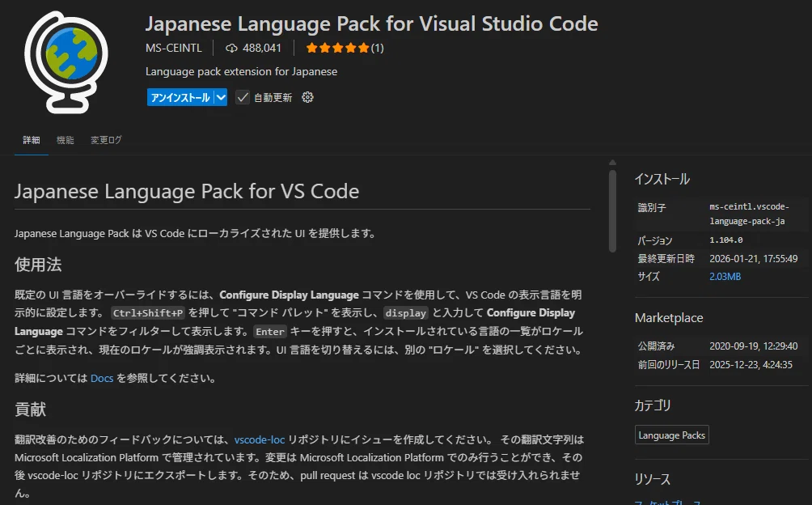
Task: Click the インストール section heading
Action: (x=662, y=179)
